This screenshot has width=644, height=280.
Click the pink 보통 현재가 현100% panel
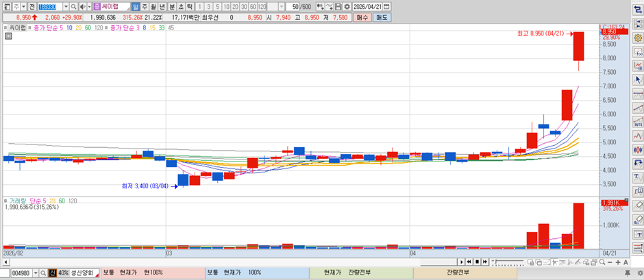click(x=153, y=273)
